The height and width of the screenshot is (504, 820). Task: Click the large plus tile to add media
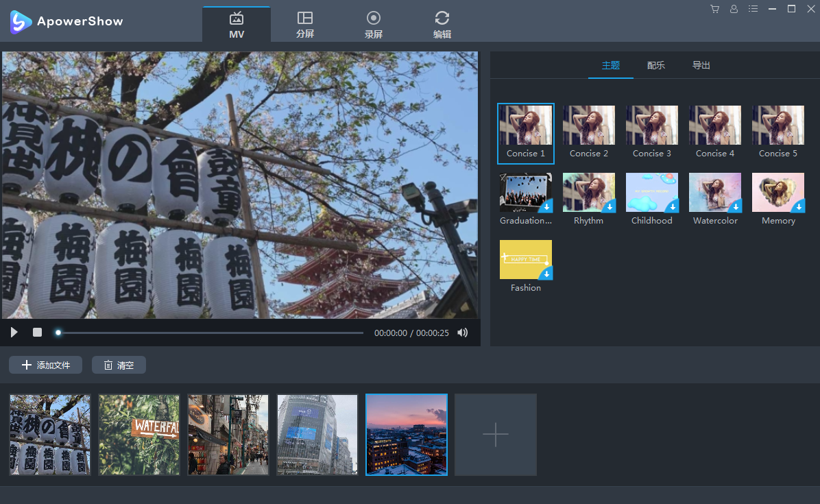(495, 435)
